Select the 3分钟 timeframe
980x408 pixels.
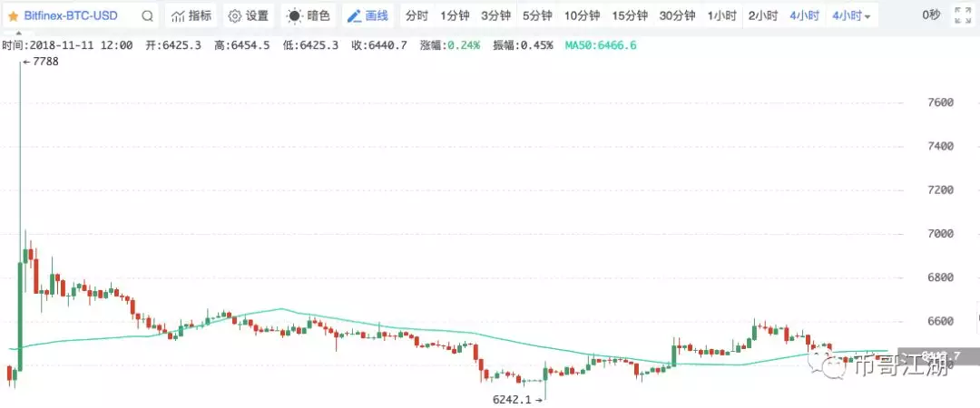tap(495, 16)
